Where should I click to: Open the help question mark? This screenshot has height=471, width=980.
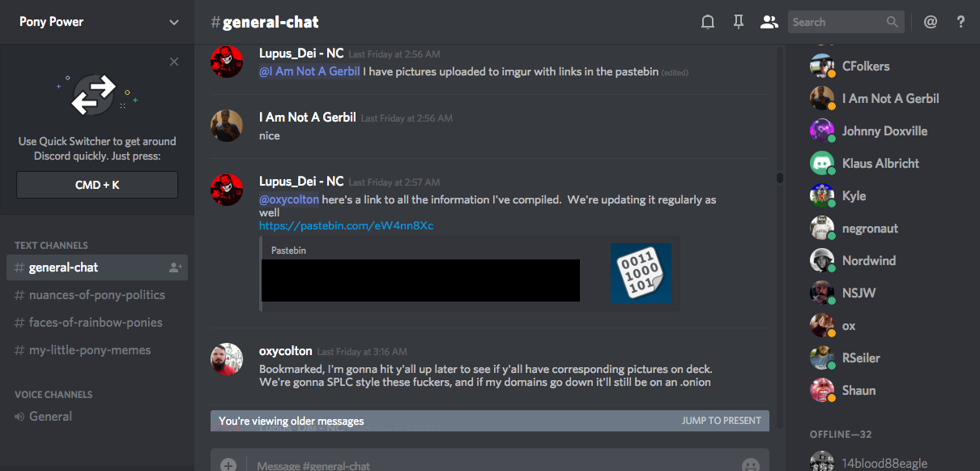pyautogui.click(x=961, y=22)
